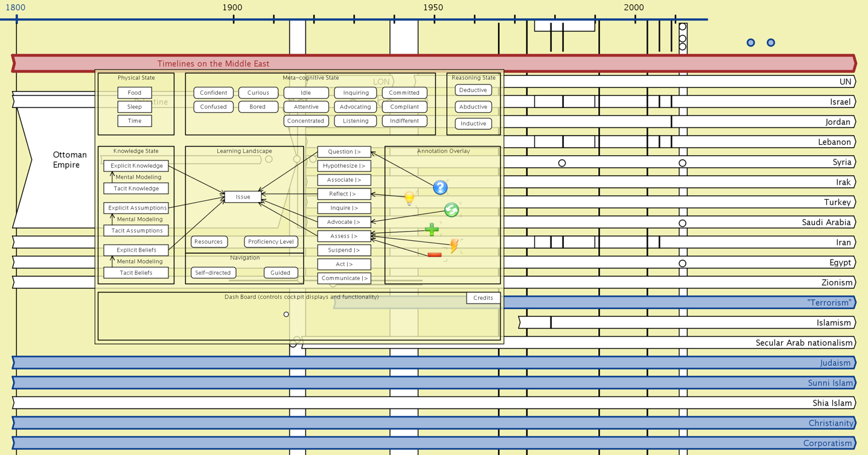Screen dimensions: 868x455
Task: Click the Issue node box
Action: click(243, 197)
